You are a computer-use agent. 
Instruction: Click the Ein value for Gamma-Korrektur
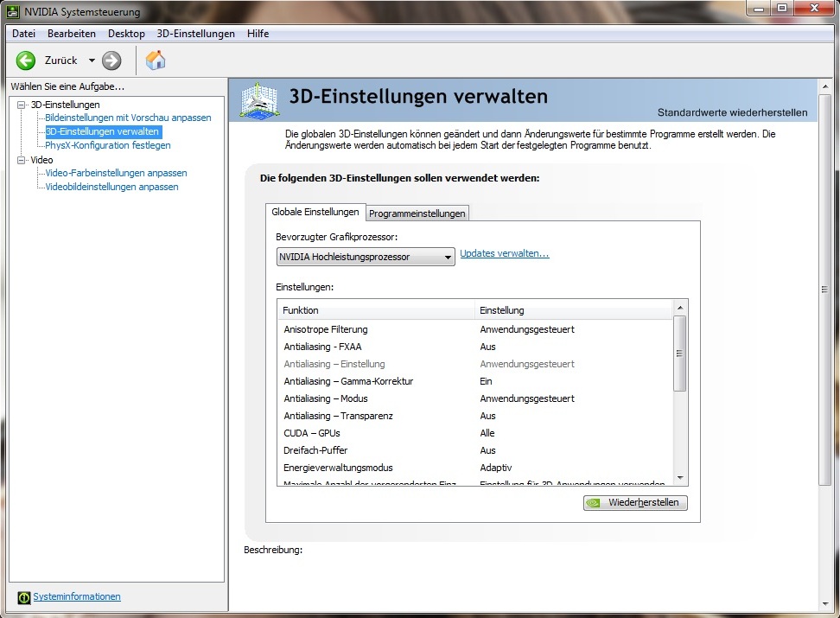(x=486, y=381)
